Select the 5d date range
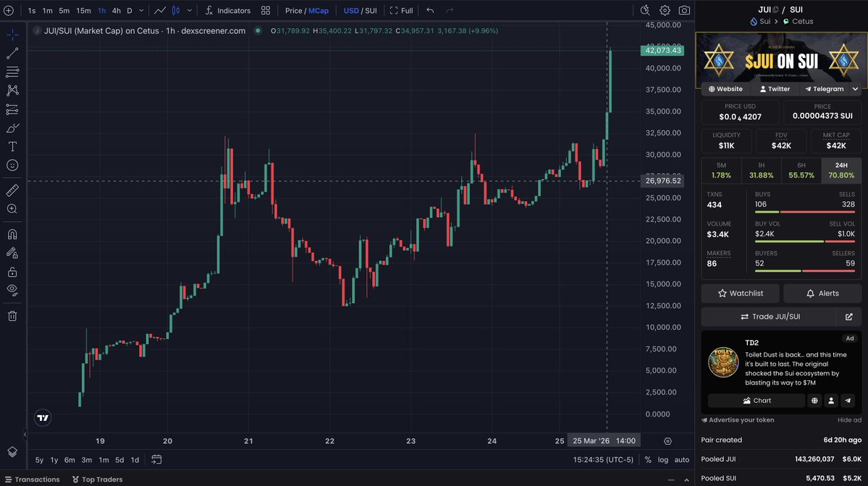The width and height of the screenshot is (868, 486). (119, 459)
